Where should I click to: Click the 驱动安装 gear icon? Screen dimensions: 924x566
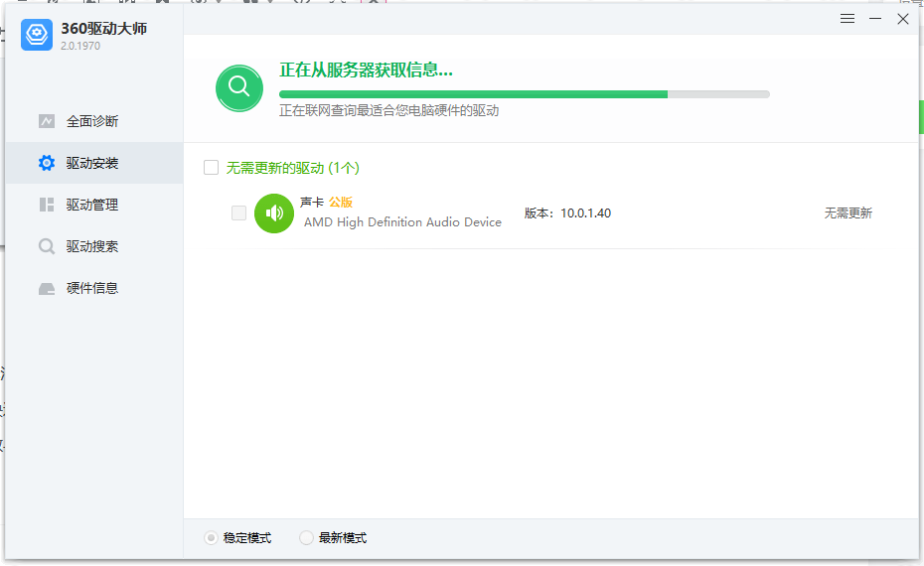pyautogui.click(x=47, y=163)
